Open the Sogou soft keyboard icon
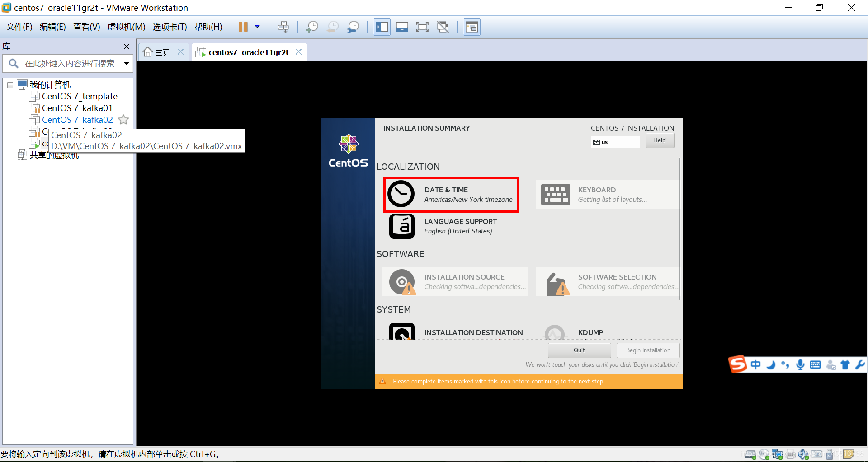Screen dimensions: 868x462 [816, 365]
